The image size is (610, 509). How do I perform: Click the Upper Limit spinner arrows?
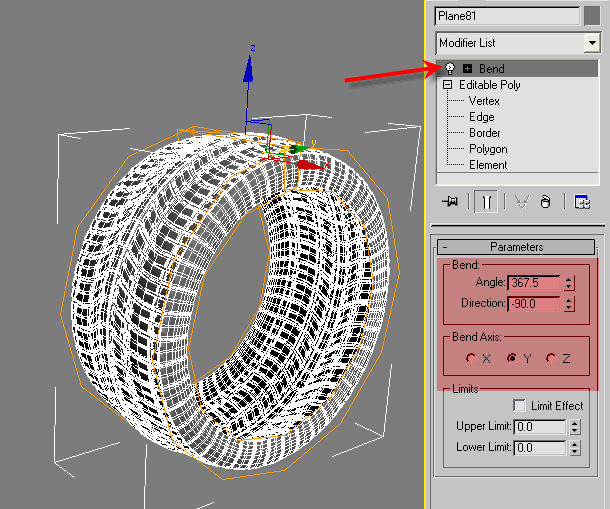pos(574,427)
